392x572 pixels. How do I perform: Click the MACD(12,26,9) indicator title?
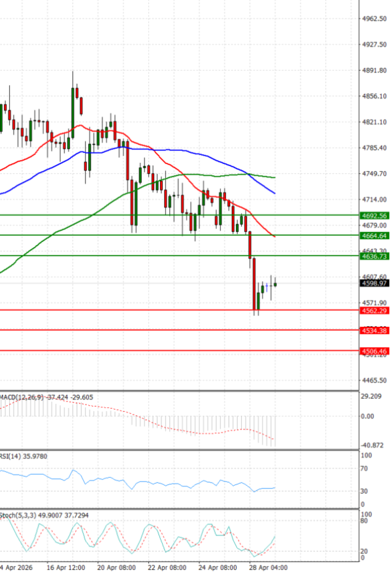[18, 397]
